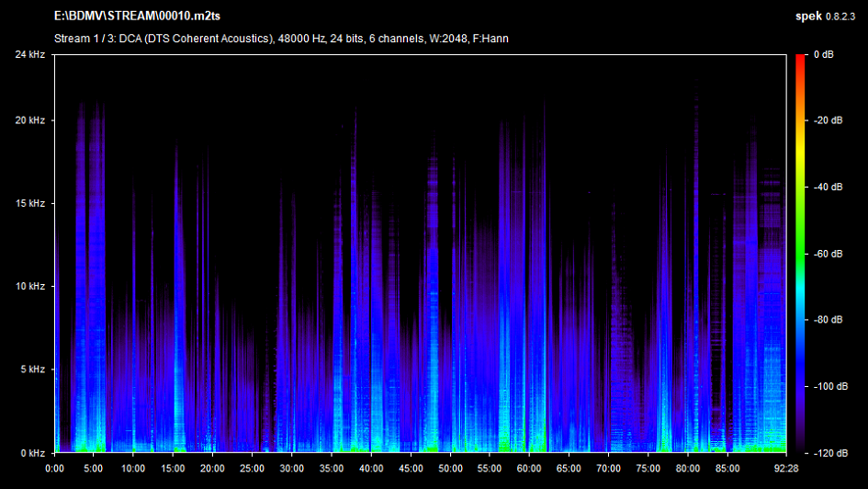Click the 15 kHz frequency axis label
Viewport: 868px width, 489px height.
[30, 203]
